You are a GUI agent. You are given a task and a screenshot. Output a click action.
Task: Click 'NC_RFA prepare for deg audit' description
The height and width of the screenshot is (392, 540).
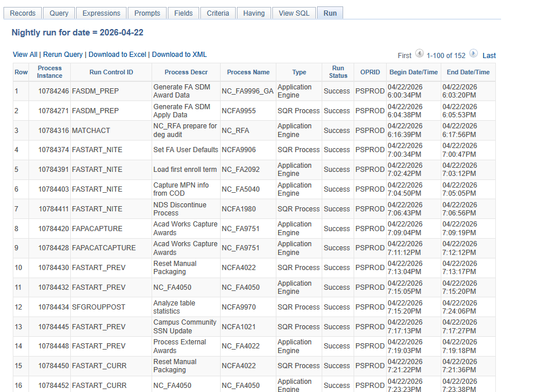(x=185, y=130)
